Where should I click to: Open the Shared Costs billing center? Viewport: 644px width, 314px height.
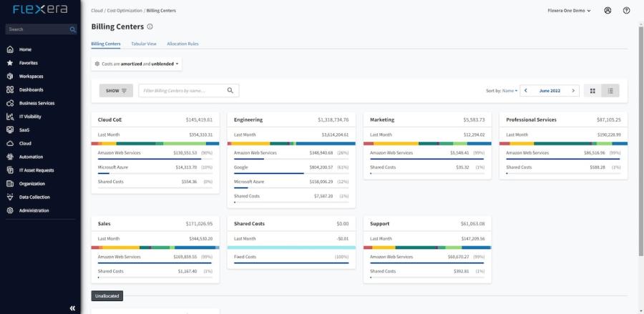249,224
